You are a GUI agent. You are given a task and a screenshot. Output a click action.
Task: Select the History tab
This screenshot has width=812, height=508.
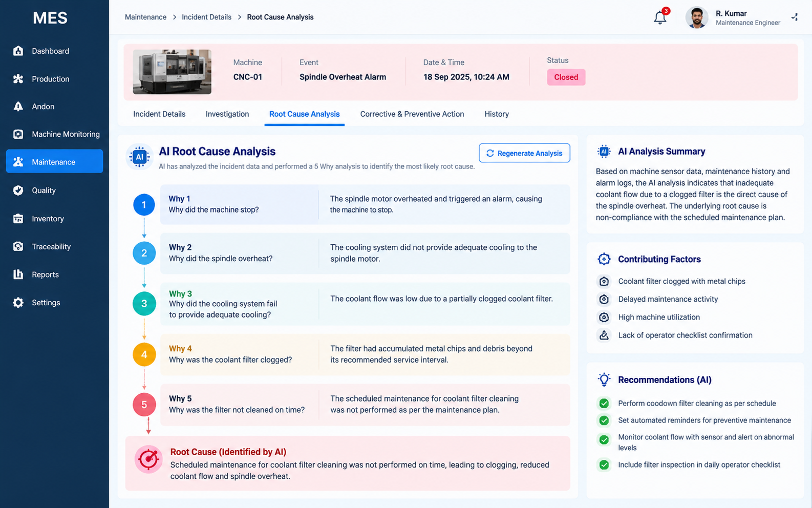497,114
